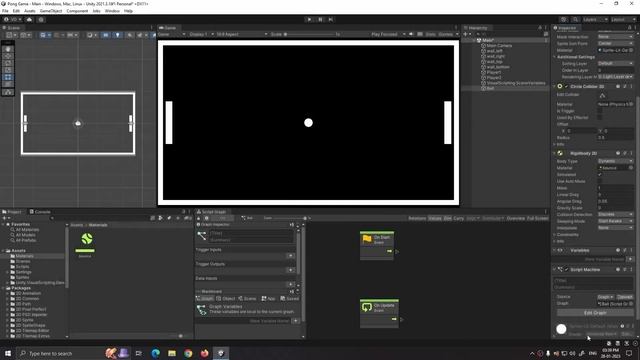
Task: Click the Graph Inspector flow icon
Action: pyautogui.click(x=202, y=236)
